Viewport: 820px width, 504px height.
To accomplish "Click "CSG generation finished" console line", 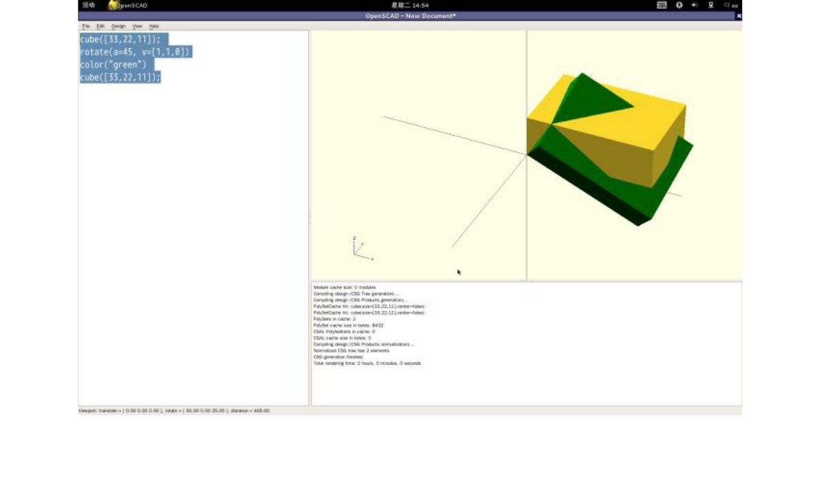I will [x=338, y=357].
